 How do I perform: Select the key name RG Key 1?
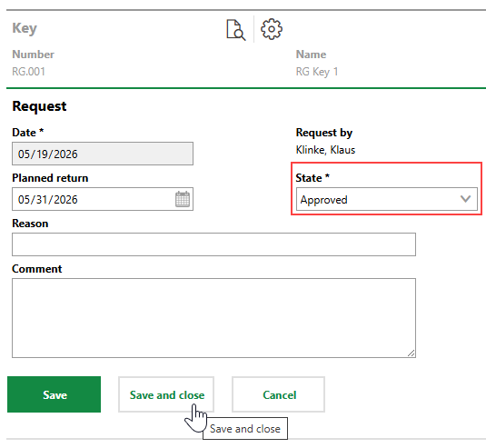pos(317,72)
